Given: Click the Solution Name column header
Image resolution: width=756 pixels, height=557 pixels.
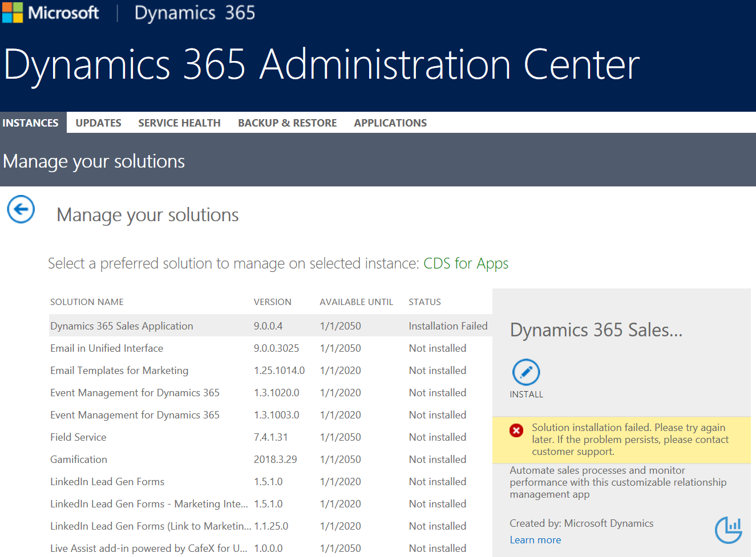Looking at the screenshot, I should 87,302.
